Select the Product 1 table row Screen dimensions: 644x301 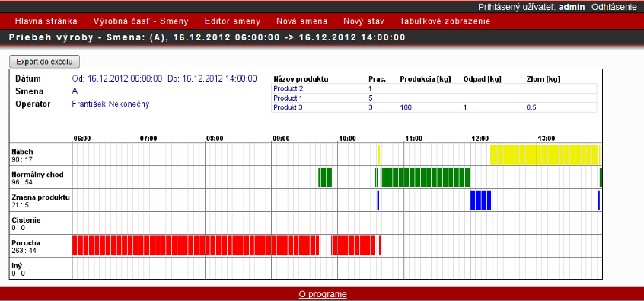[x=434, y=98]
